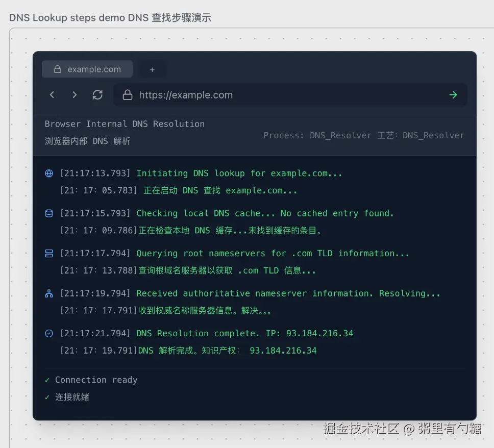Click the globe icon beside Initiating DNS lookup
Image resolution: width=494 pixels, height=448 pixels.
click(x=49, y=173)
